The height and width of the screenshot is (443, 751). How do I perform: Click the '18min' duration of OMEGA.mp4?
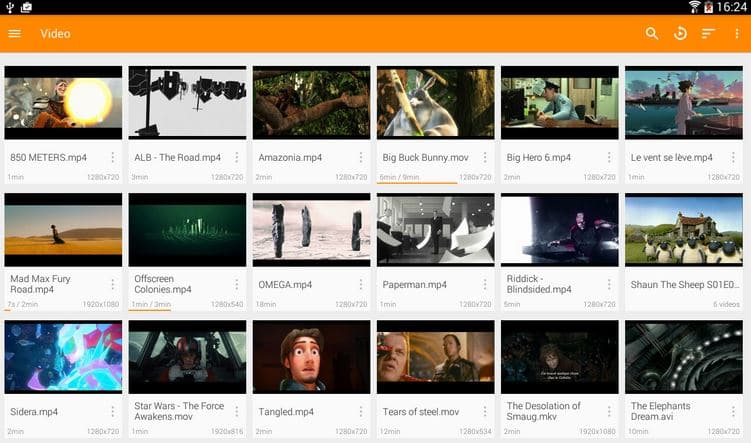pos(265,304)
